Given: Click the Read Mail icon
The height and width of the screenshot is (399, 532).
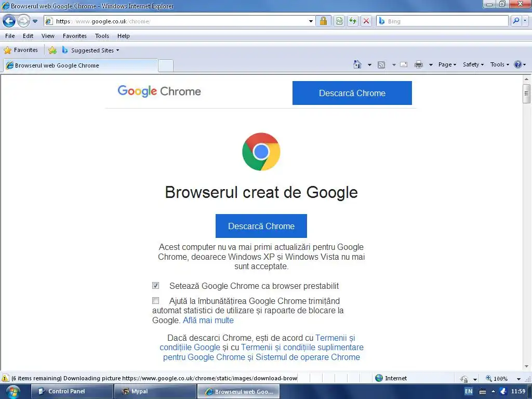Looking at the screenshot, I should coord(404,64).
